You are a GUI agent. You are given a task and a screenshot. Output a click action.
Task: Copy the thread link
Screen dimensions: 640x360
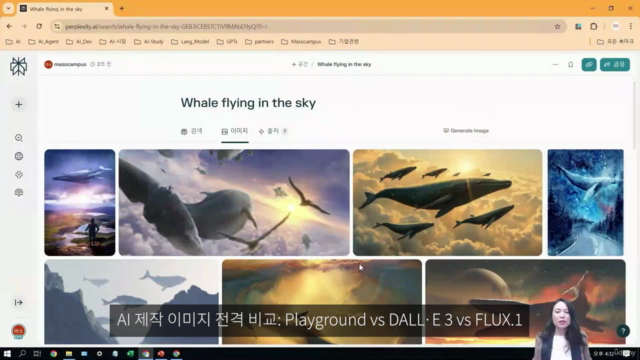pos(589,64)
